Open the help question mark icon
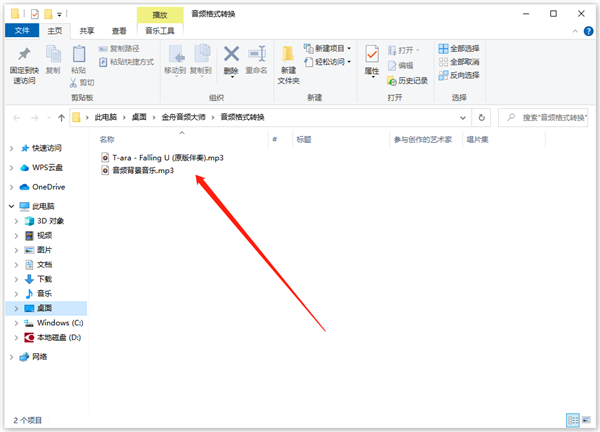 pos(588,30)
